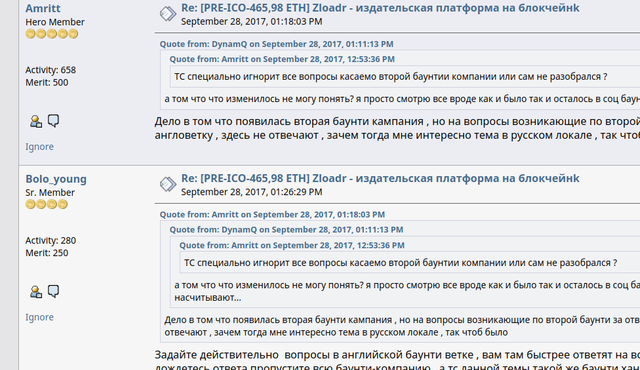The height and width of the screenshot is (370, 640).
Task: Open DynamQ quote link in Bolo_young's post
Action: pyautogui.click(x=286, y=230)
